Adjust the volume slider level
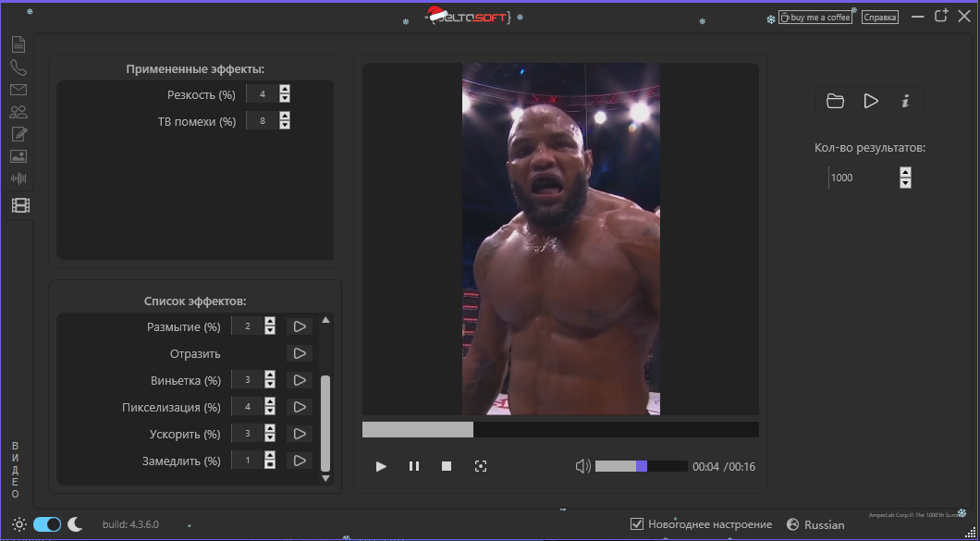980x541 pixels. (641, 466)
